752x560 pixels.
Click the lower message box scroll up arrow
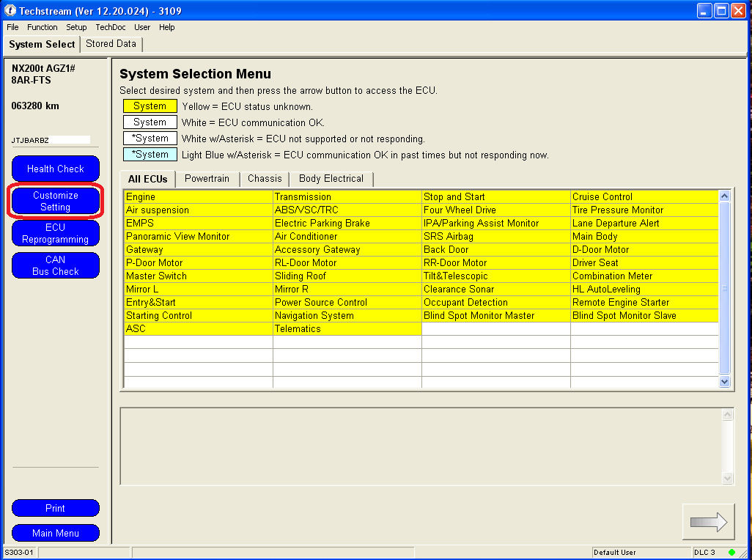[728, 415]
